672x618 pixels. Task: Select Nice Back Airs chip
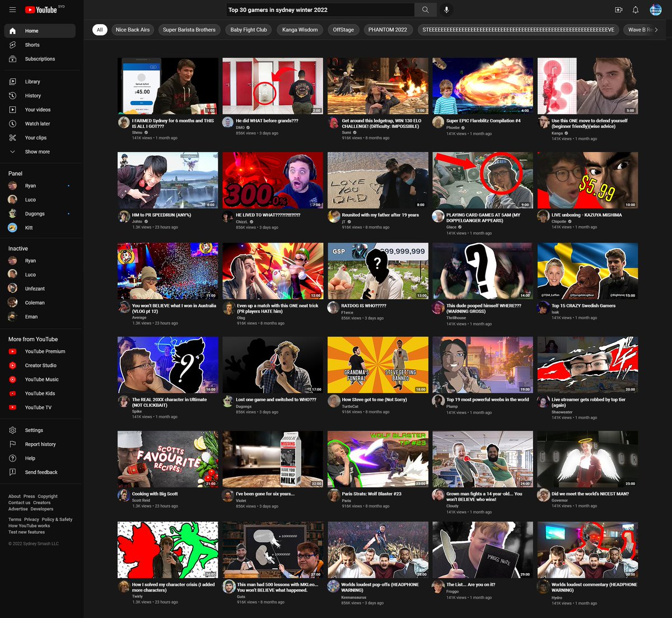pos(133,30)
